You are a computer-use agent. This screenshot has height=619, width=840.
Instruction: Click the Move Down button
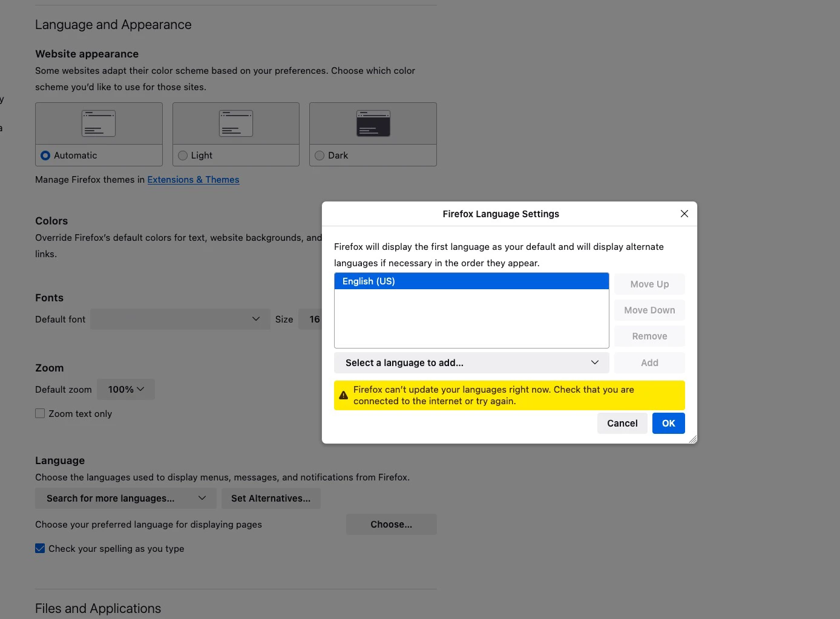pos(649,310)
